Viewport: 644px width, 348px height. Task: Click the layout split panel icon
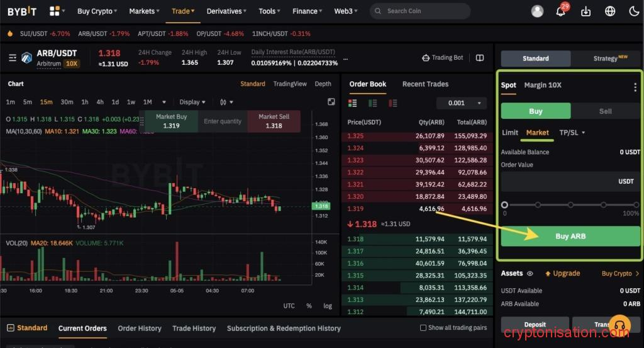click(480, 58)
